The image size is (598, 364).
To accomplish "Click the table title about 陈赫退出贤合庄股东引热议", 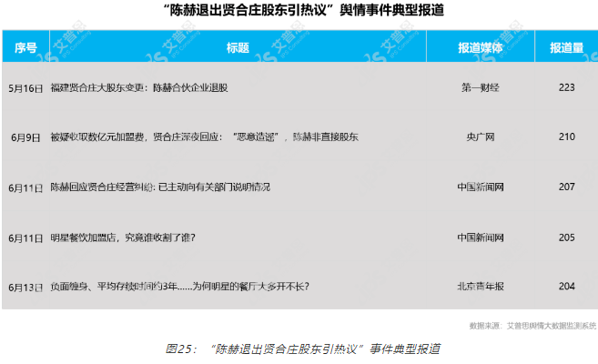I will [x=304, y=10].
